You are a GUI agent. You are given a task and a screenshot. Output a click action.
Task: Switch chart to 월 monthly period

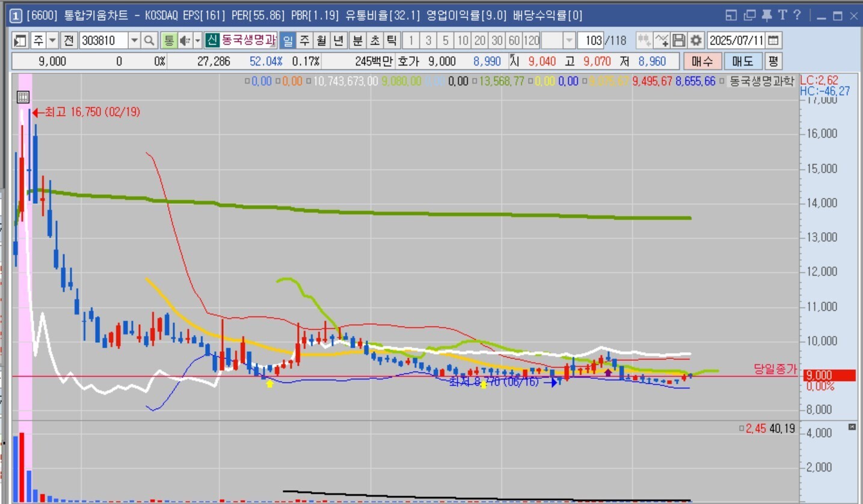322,41
